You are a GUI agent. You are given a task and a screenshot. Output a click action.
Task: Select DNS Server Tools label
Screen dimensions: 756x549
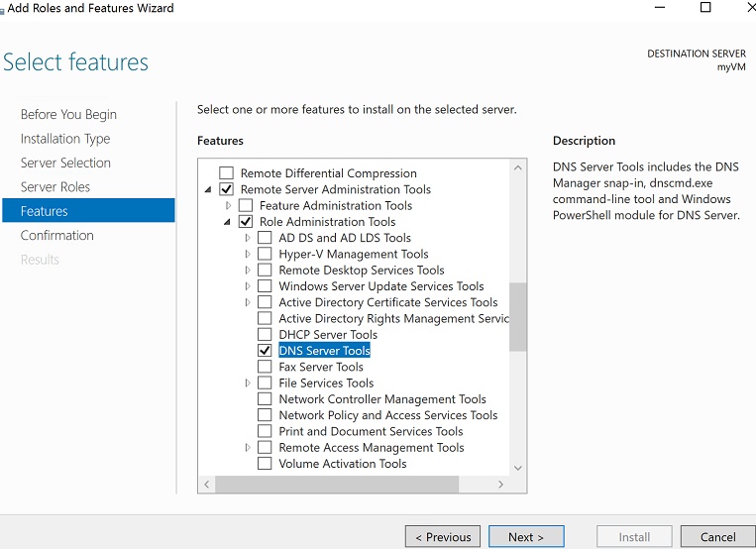coord(324,351)
